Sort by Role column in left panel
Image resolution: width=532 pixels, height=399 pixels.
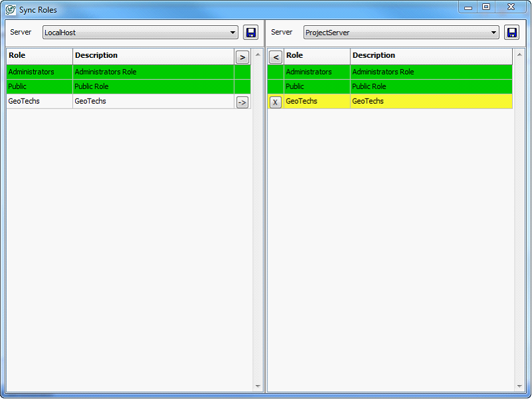pyautogui.click(x=39, y=56)
